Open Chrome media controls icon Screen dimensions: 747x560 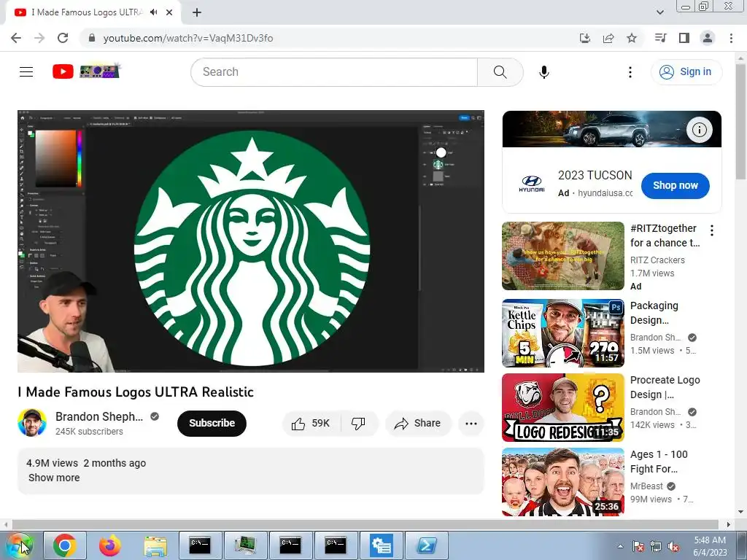(660, 38)
